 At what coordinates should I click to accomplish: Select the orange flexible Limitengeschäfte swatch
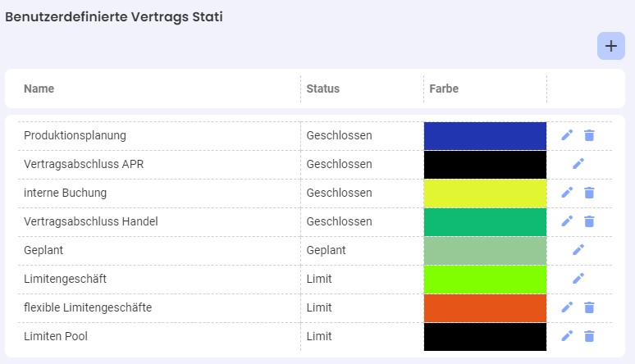click(x=485, y=308)
